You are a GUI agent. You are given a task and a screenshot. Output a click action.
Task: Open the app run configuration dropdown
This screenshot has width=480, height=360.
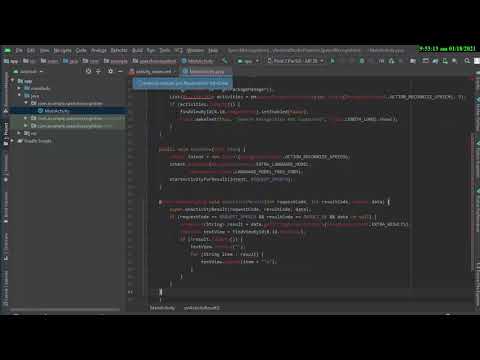(248, 61)
